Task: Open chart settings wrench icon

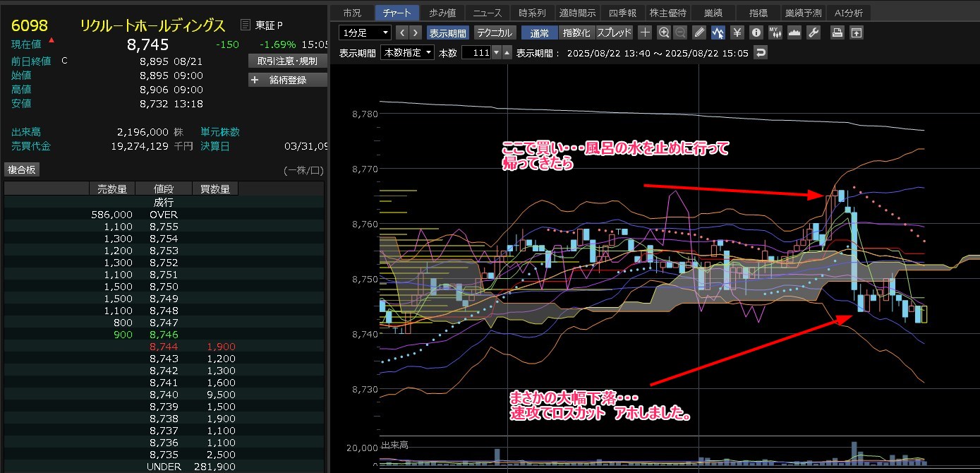Action: pyautogui.click(x=813, y=32)
